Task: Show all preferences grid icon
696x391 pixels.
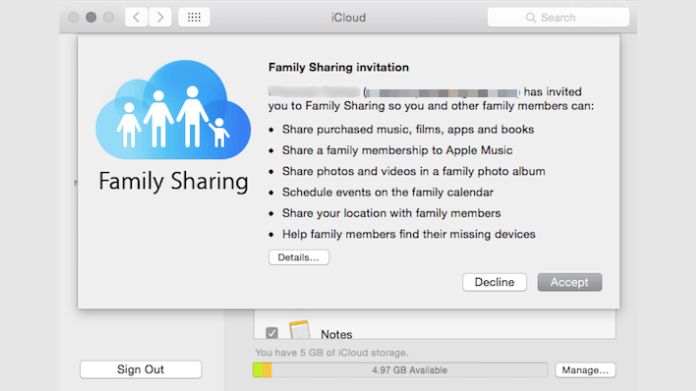Action: click(194, 17)
